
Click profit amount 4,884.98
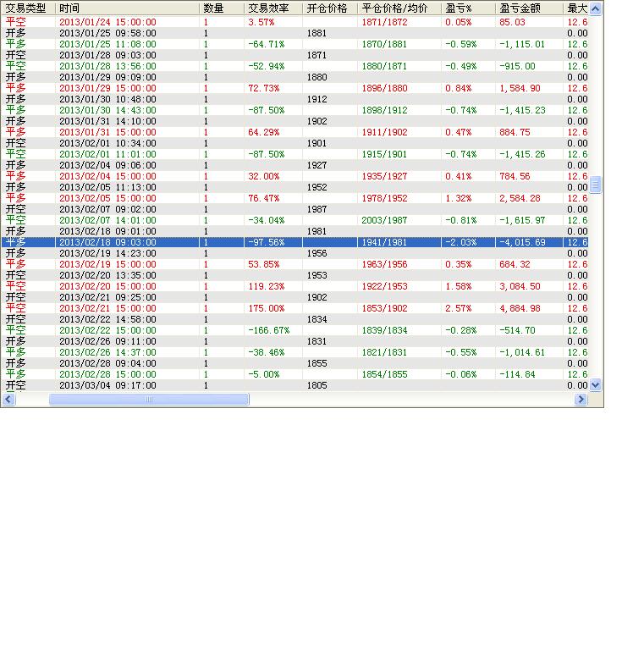coord(520,308)
